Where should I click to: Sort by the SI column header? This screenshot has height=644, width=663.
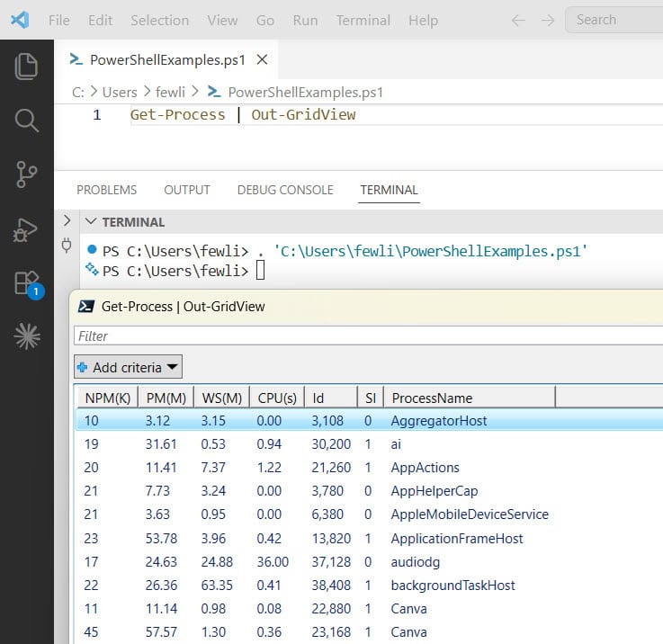click(371, 398)
